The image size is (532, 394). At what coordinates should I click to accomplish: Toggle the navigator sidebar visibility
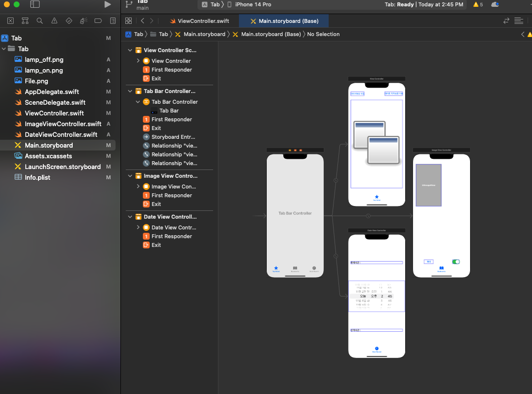[35, 4]
